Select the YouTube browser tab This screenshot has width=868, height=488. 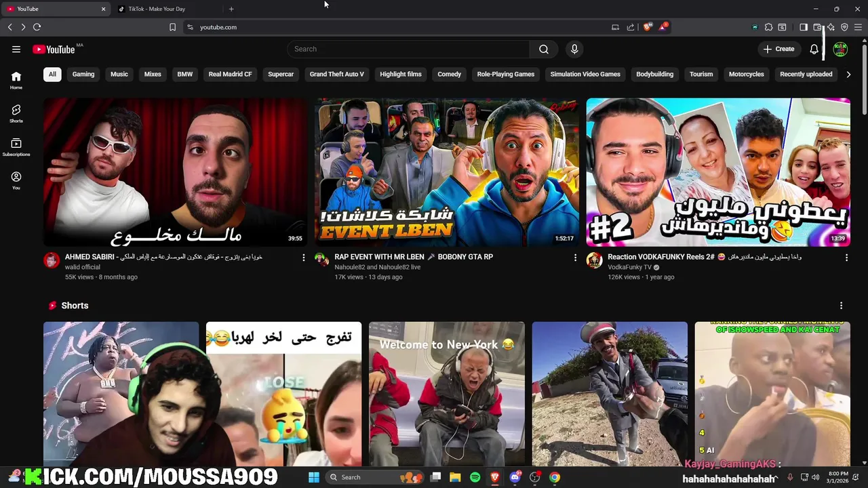coord(56,9)
